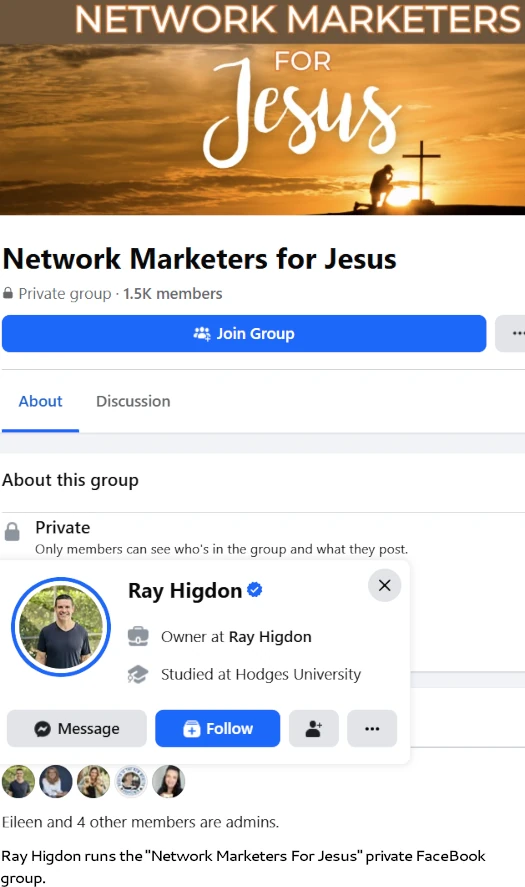Viewport: 525px width, 887px height.
Task: Click fourth admin avatar with circular logo
Action: 131,782
